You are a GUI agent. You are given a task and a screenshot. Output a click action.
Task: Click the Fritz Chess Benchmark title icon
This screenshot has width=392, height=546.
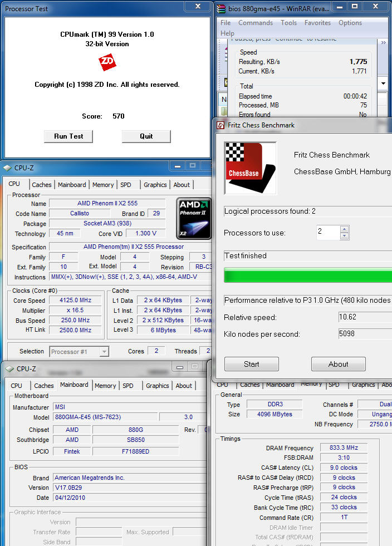point(220,125)
